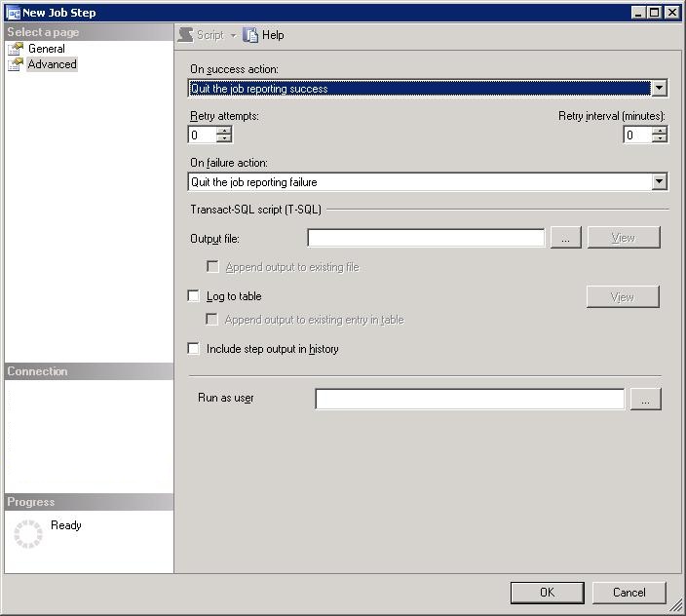Screen dimensions: 686x616
Task: Minimize the New Job Step window
Action: pos(638,13)
